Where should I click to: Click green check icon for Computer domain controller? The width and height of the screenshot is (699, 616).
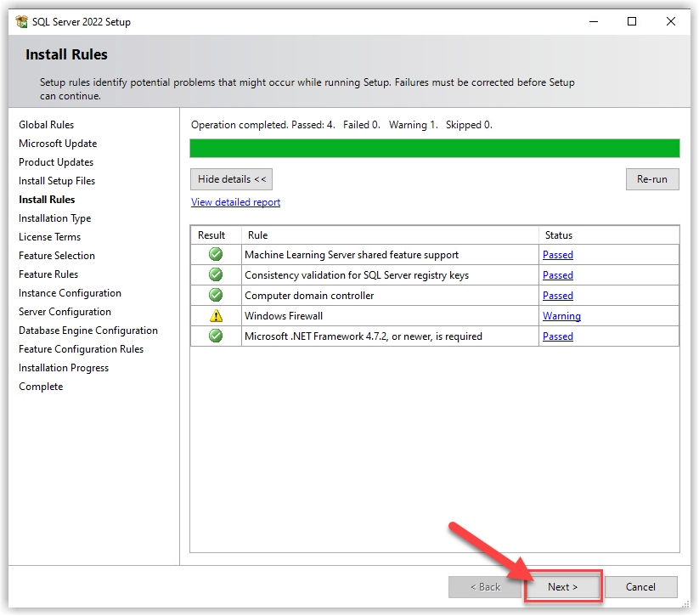[216, 295]
